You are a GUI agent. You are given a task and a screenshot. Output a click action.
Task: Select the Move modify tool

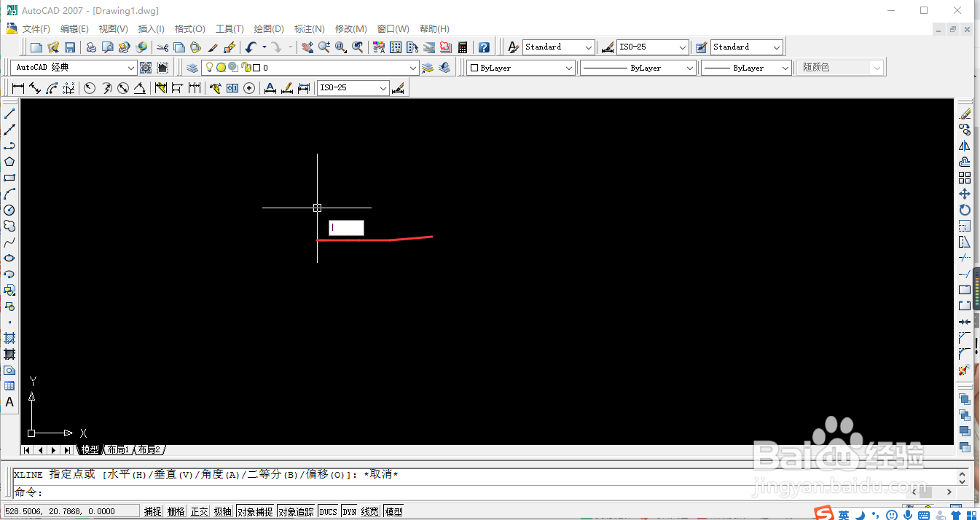click(x=965, y=194)
